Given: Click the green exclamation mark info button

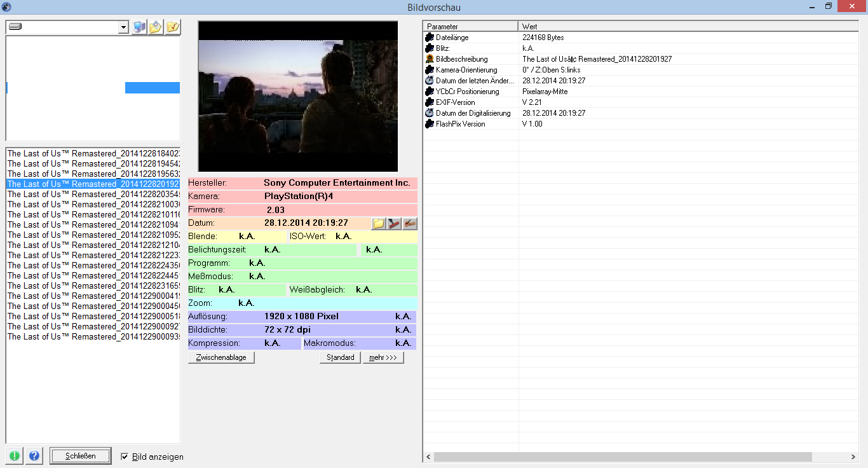Looking at the screenshot, I should click(x=14, y=456).
